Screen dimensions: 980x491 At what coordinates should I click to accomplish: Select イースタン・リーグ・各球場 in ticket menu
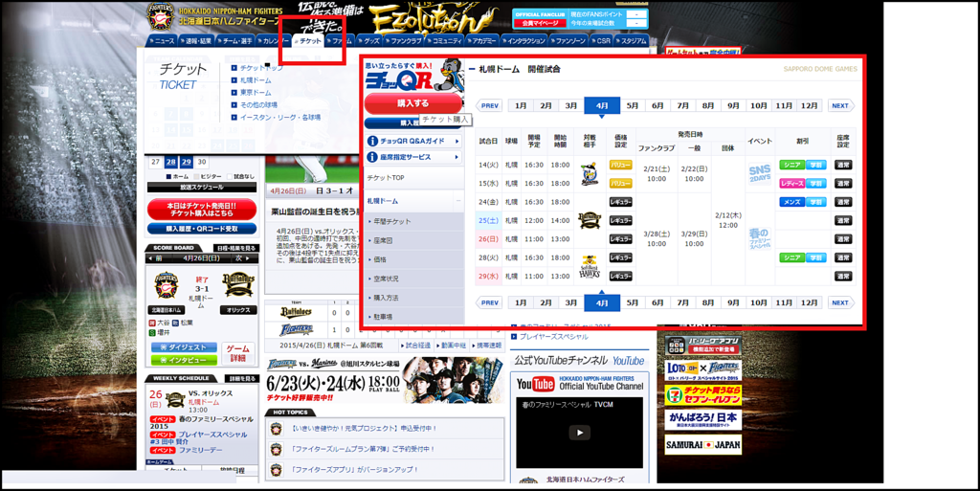click(280, 117)
